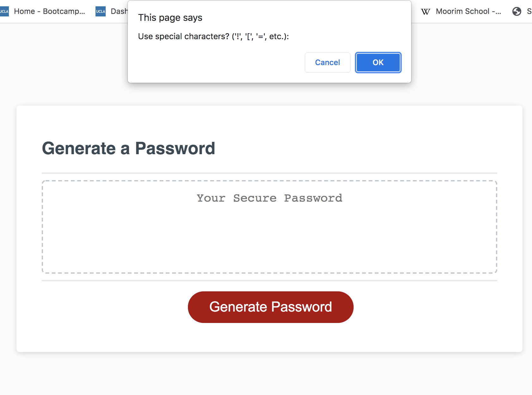Open the "Dash..." UCLA bookmark
The height and width of the screenshot is (395, 532).
pos(119,11)
